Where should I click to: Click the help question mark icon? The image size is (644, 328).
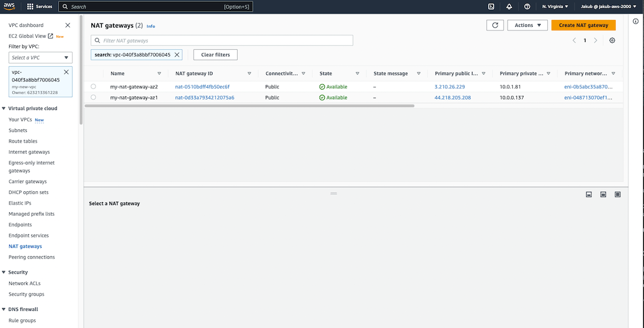point(527,6)
